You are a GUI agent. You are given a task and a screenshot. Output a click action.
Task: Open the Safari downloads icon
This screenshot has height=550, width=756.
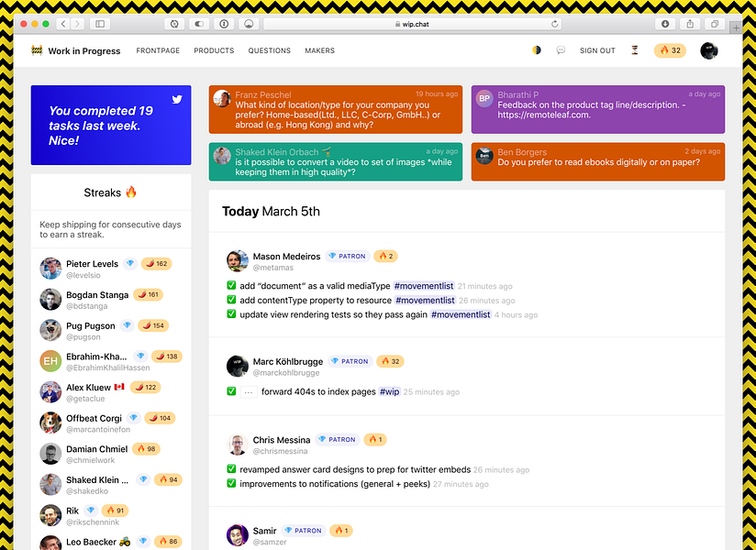(x=665, y=24)
